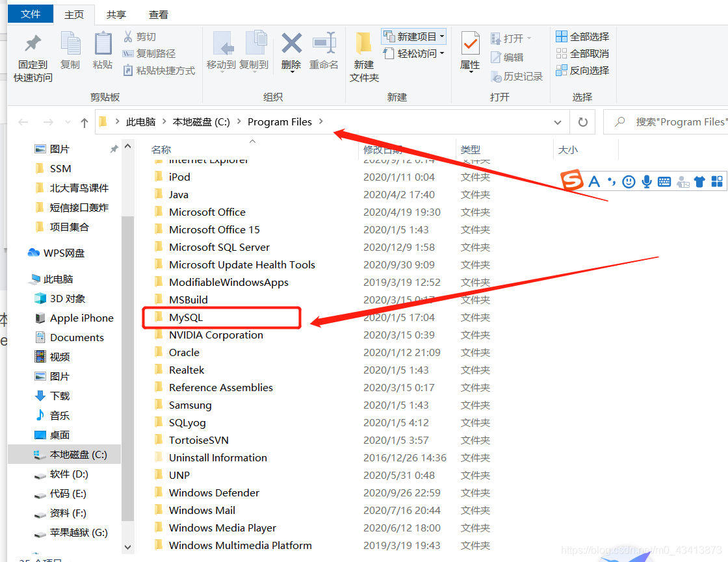The image size is (728, 562).
Task: Open the Open button dropdown arrow
Action: [x=529, y=38]
